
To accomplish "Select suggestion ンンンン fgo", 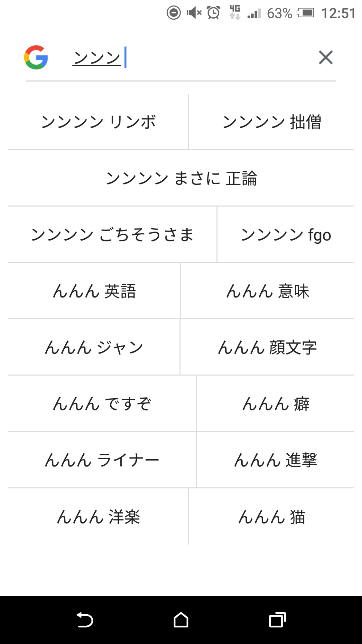I will (286, 234).
